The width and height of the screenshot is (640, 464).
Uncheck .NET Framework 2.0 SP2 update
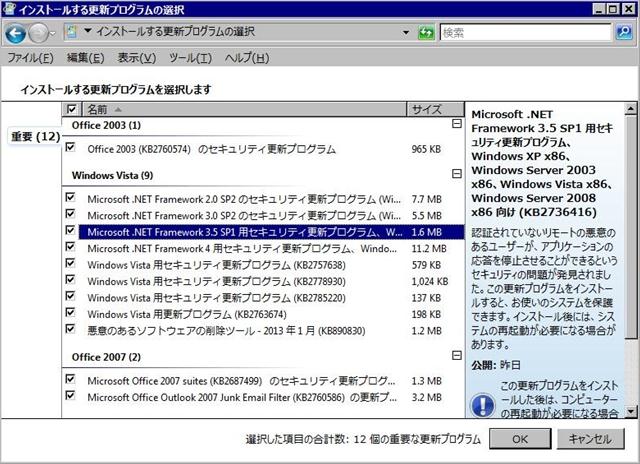(x=70, y=197)
